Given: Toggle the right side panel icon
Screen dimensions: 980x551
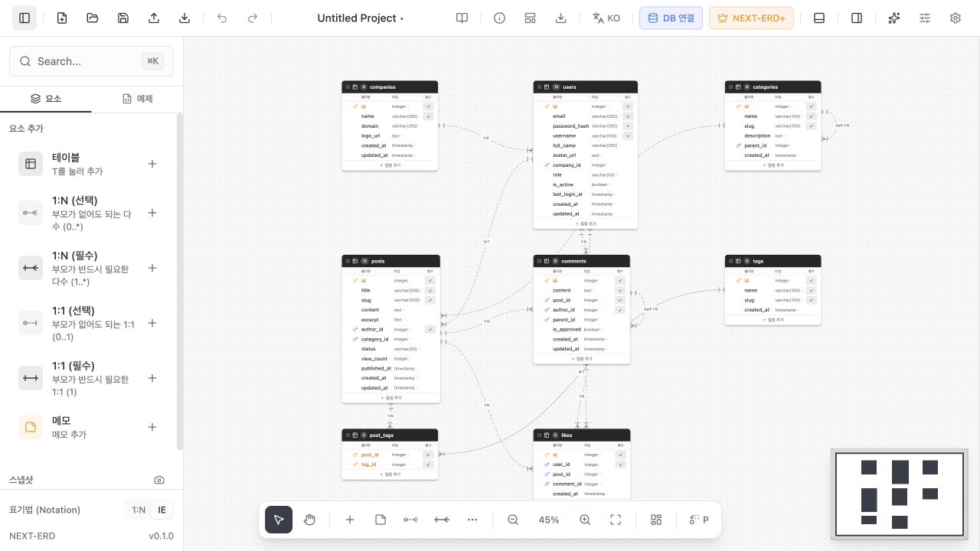Looking at the screenshot, I should click(x=857, y=18).
